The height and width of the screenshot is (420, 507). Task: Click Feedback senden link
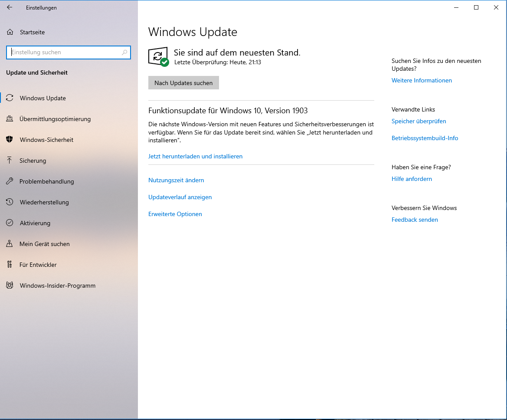coord(415,220)
